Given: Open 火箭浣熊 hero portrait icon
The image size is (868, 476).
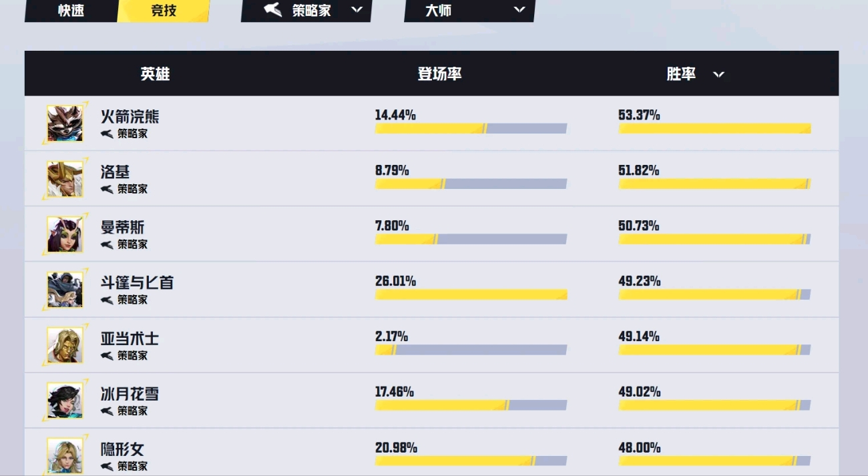Looking at the screenshot, I should pos(65,123).
